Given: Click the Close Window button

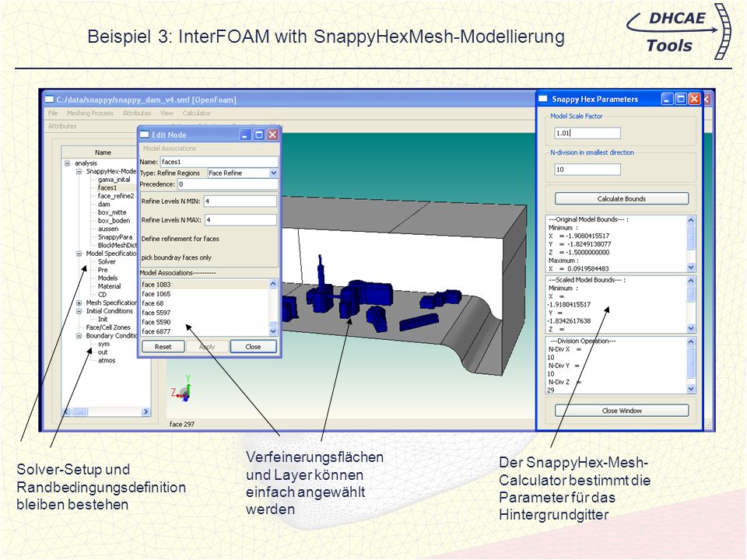Looking at the screenshot, I should click(622, 411).
